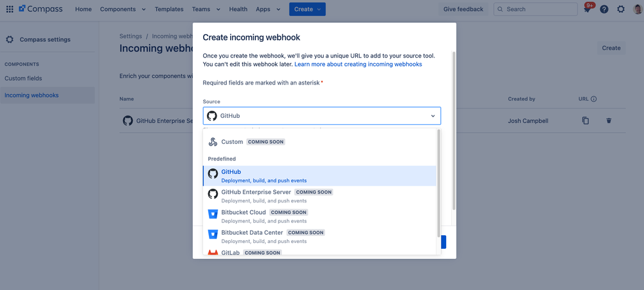Copy the GitHub Enterprise webhook URL
The width and height of the screenshot is (644, 290).
pos(585,121)
